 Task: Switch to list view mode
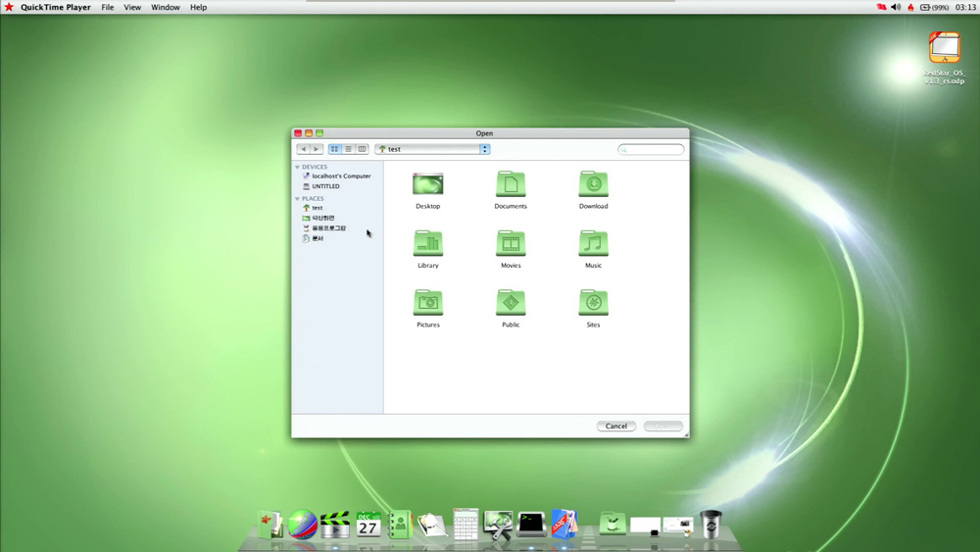pos(348,149)
